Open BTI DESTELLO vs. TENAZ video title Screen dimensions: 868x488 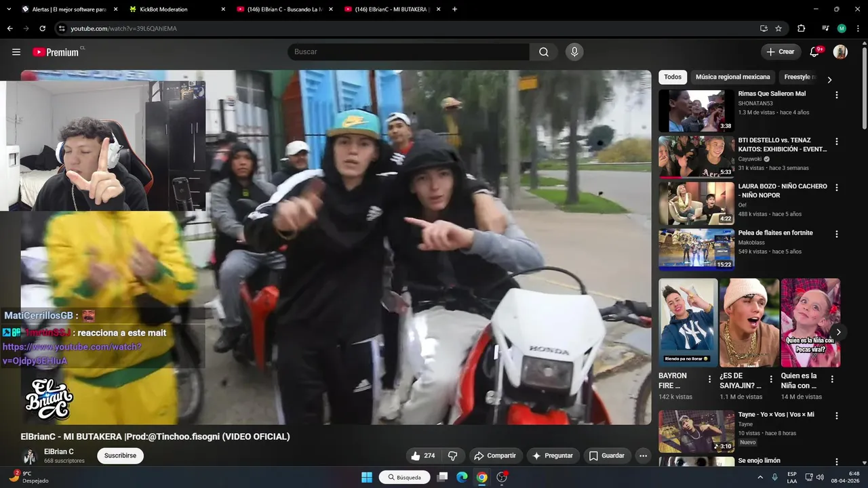(x=783, y=144)
